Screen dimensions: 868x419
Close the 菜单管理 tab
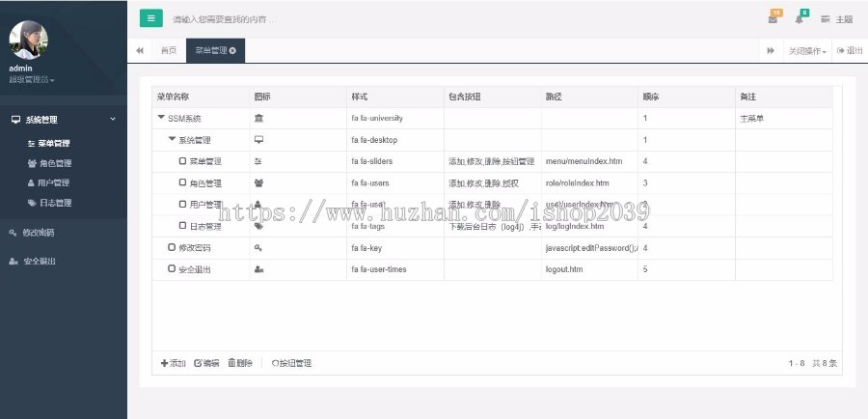point(233,50)
